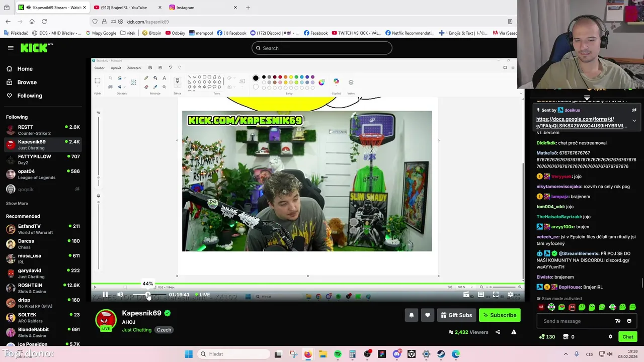
Task: Open Steam from the taskbar
Action: [441, 354]
